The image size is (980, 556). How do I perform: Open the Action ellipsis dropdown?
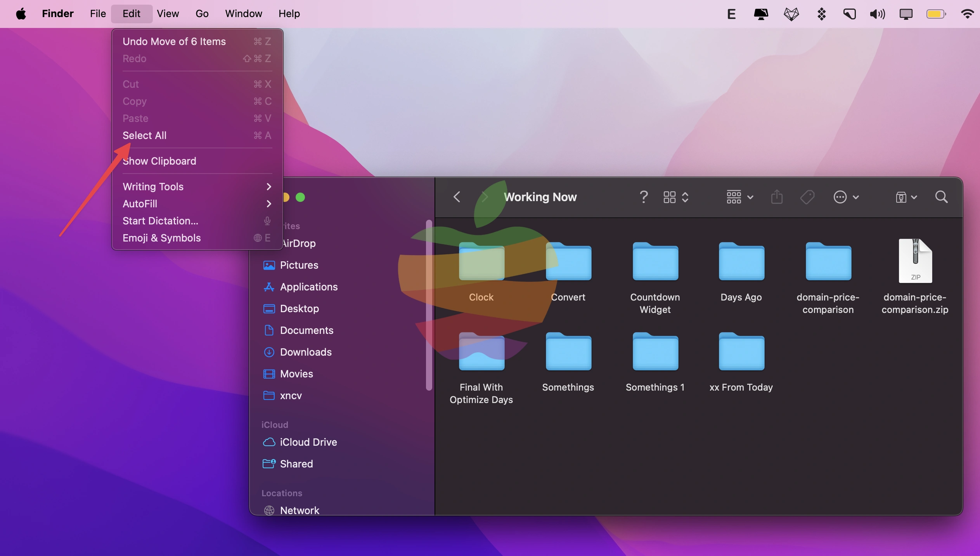[846, 197]
